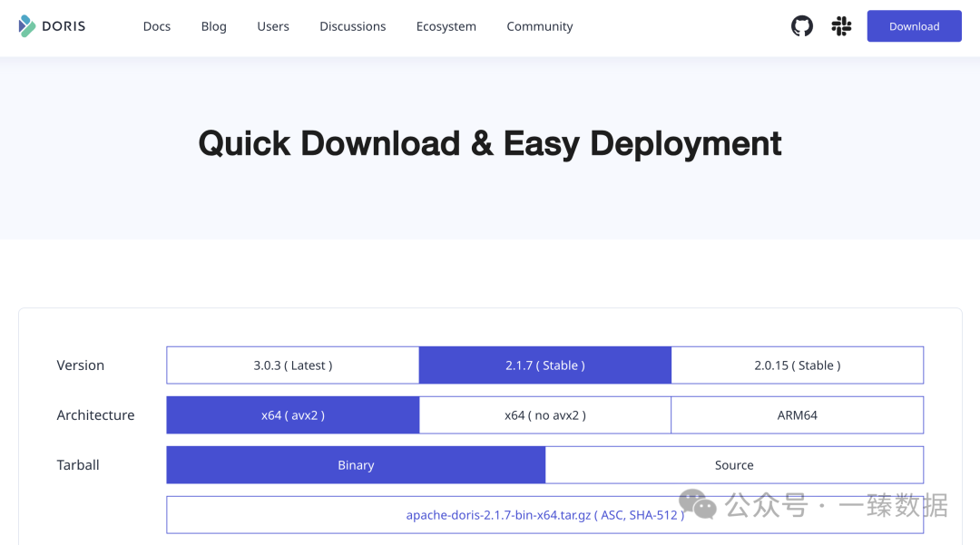Select version 2.1.7 ( Stable )
Viewport: 980px width, 545px height.
coord(545,365)
